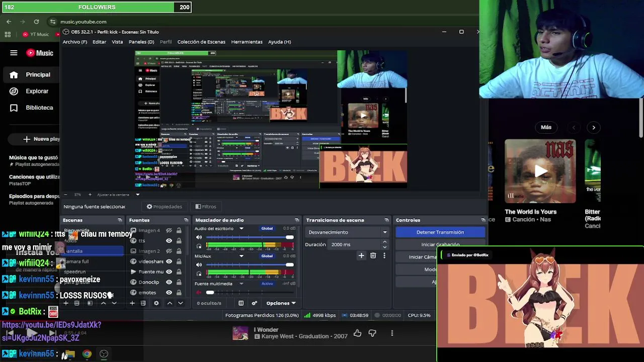Reload the music.youtube.com page
Viewport: 644px width, 362px height.
point(36,22)
